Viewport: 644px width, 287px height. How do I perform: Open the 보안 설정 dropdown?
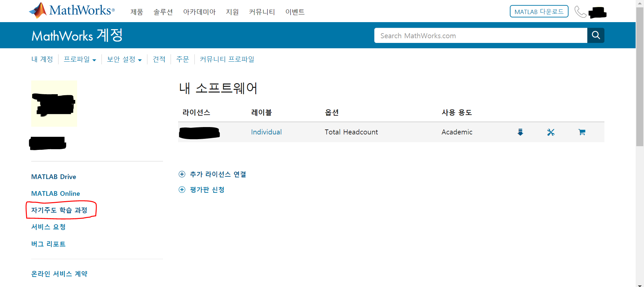[x=124, y=59]
